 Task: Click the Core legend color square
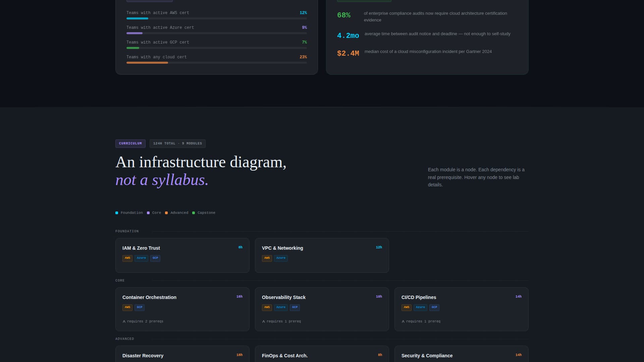[148, 213]
